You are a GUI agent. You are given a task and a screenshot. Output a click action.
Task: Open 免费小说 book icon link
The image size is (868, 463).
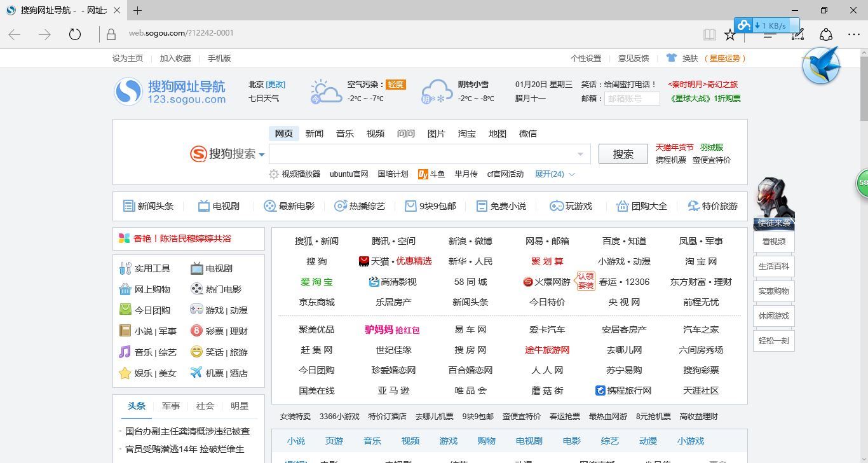[501, 206]
